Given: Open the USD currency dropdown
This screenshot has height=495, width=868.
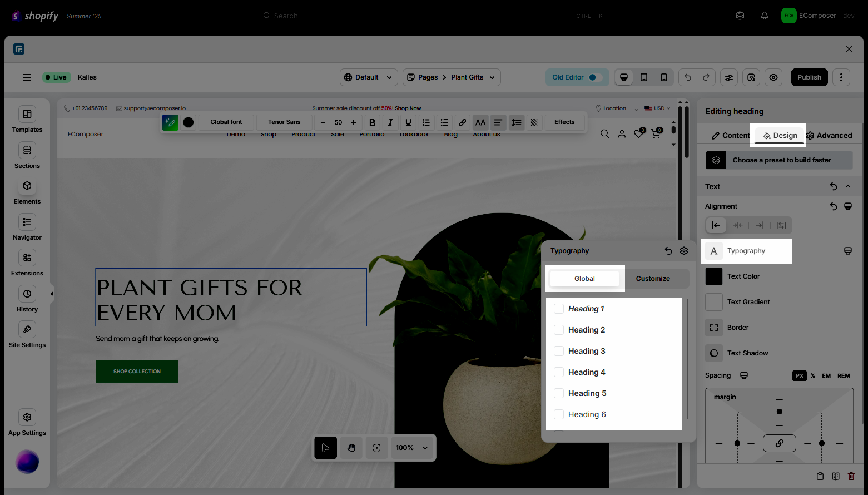Looking at the screenshot, I should tap(658, 108).
